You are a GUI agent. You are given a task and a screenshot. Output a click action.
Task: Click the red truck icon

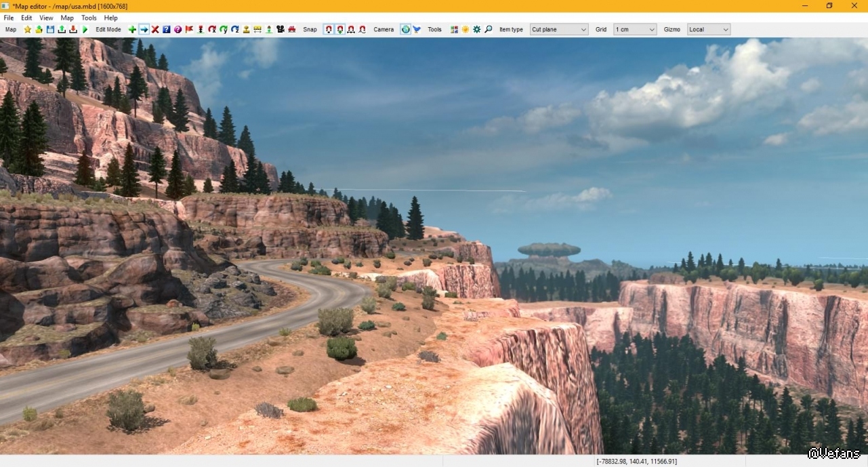coord(291,30)
